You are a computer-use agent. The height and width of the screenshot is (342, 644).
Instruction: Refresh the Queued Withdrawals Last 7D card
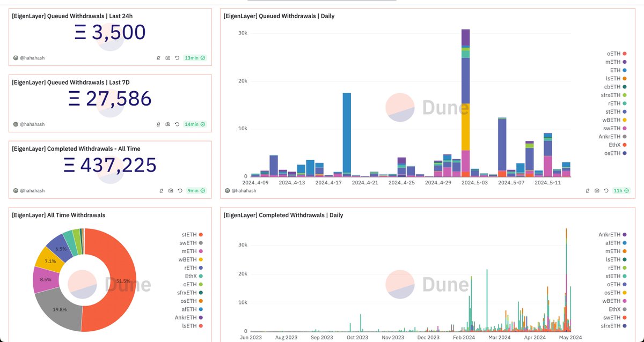click(x=177, y=124)
